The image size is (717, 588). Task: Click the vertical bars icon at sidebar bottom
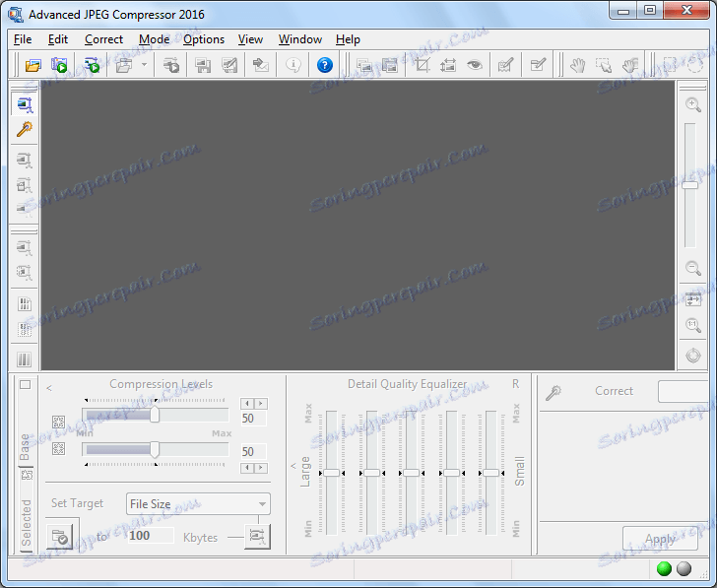pyautogui.click(x=25, y=359)
